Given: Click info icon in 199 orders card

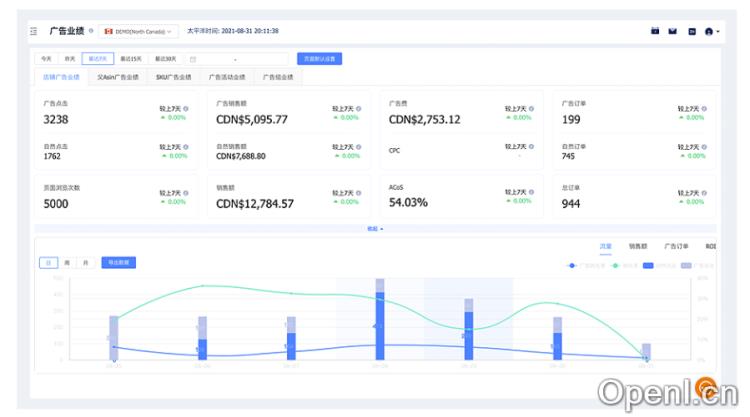Looking at the screenshot, I should [704, 109].
